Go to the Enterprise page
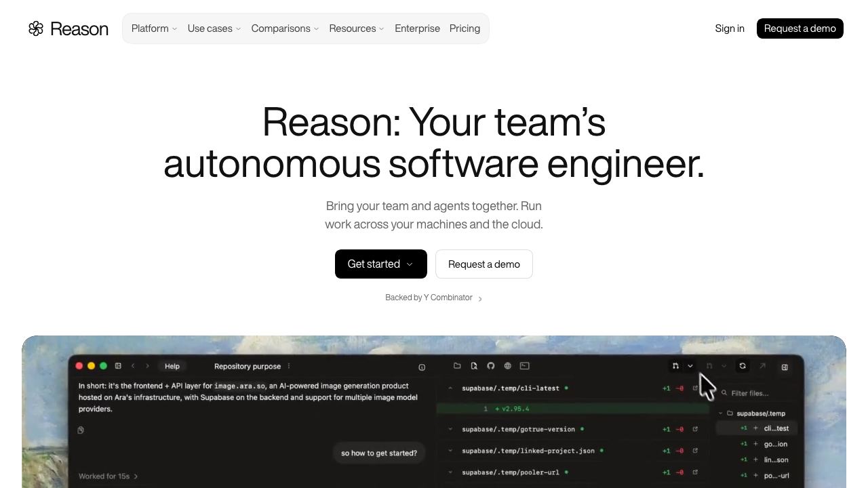The height and width of the screenshot is (488, 868). pos(417,28)
